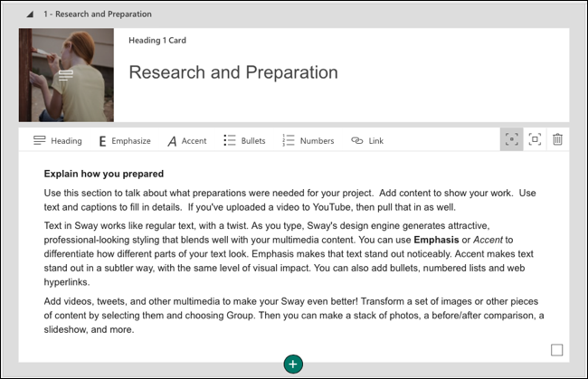Add a Link to the text

click(367, 140)
